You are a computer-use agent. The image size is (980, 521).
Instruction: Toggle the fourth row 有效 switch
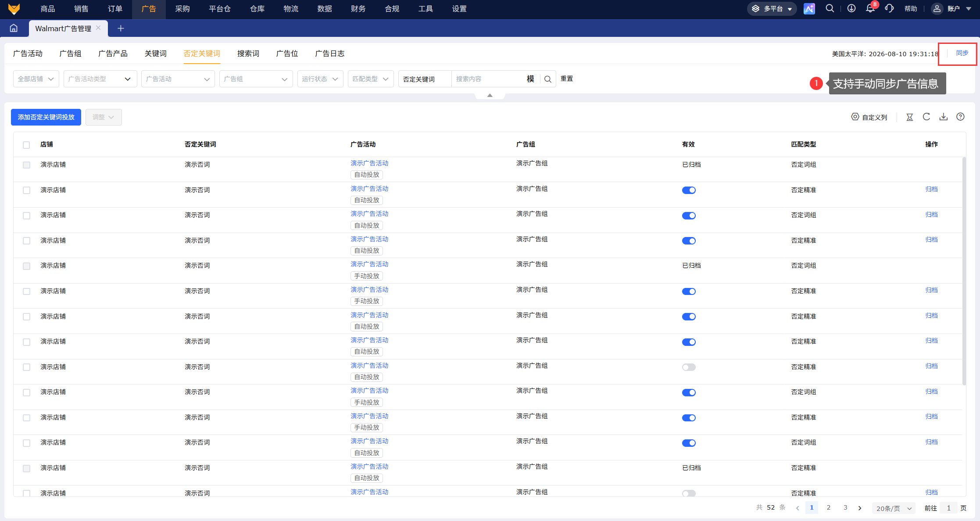pyautogui.click(x=689, y=241)
